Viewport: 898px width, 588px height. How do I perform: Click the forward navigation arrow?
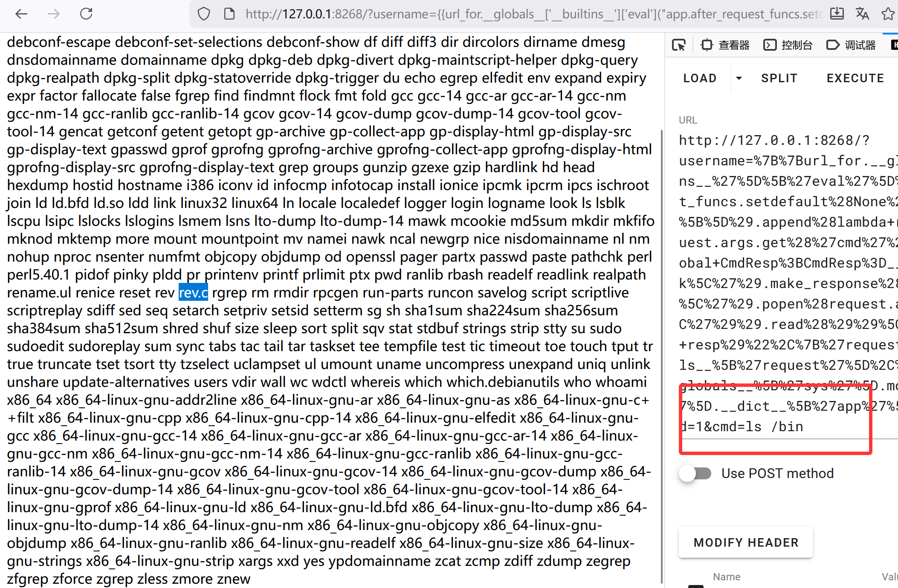[x=54, y=14]
